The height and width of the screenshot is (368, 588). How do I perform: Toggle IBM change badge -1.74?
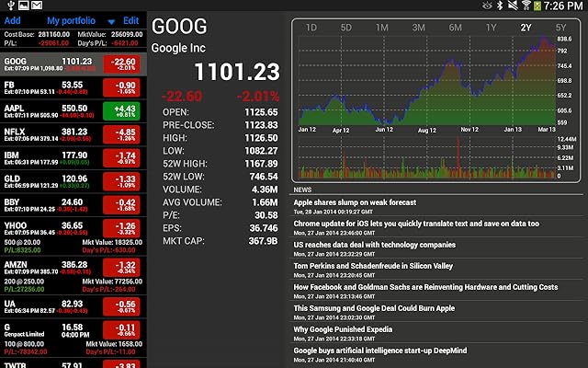121,158
